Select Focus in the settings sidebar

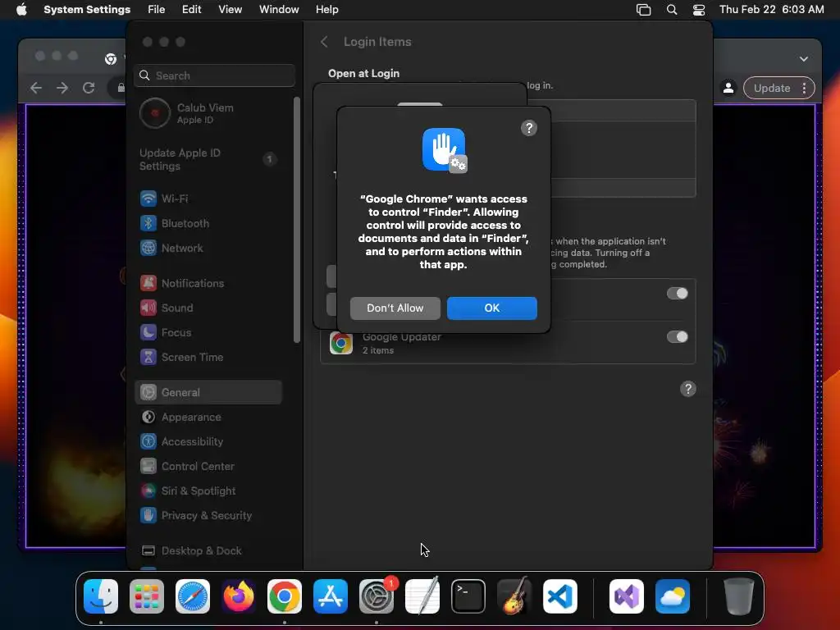click(208, 333)
